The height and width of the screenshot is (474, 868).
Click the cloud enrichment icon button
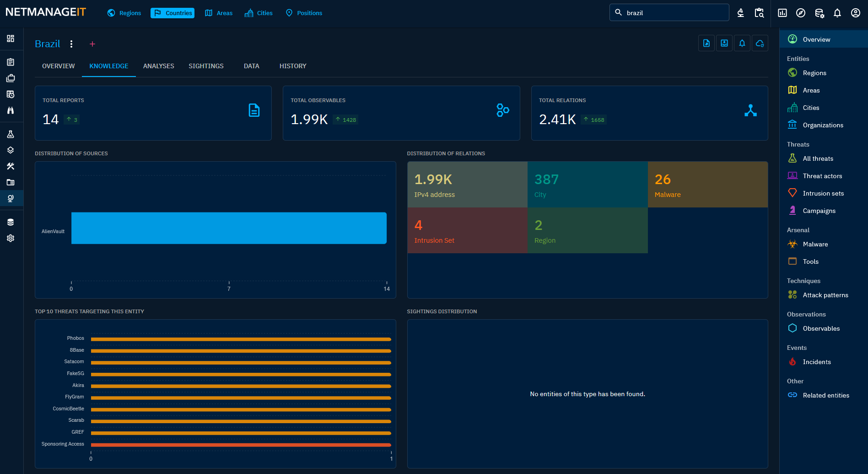pos(760,43)
